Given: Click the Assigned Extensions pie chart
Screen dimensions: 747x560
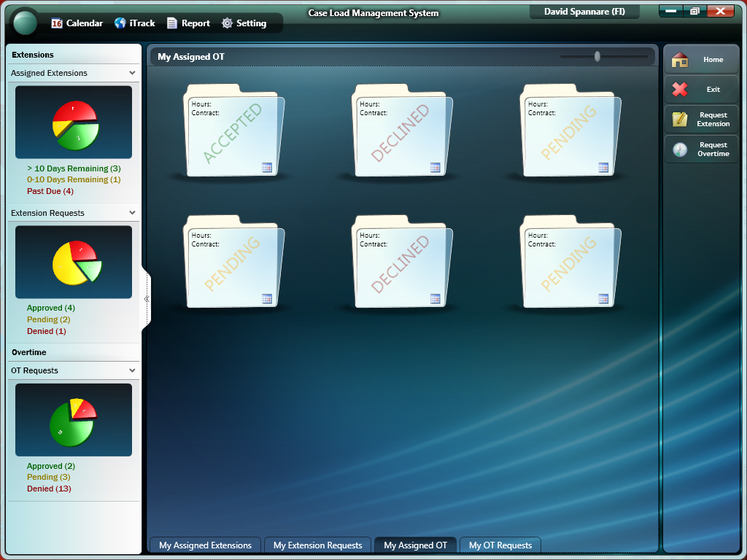Looking at the screenshot, I should (x=74, y=122).
